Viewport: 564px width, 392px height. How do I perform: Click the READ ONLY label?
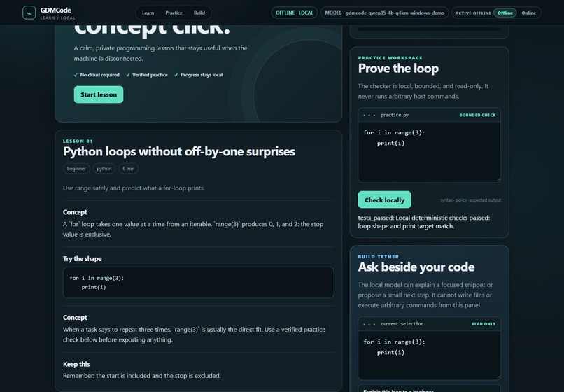[x=484, y=324]
